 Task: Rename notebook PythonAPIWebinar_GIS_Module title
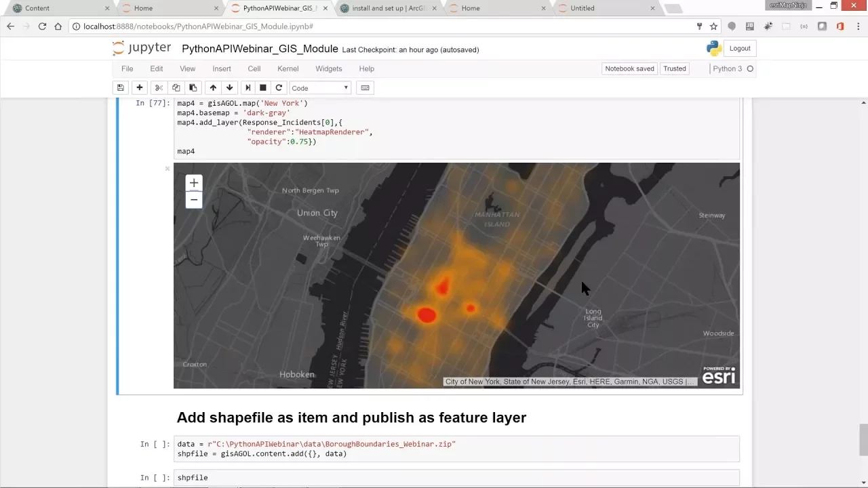click(260, 49)
